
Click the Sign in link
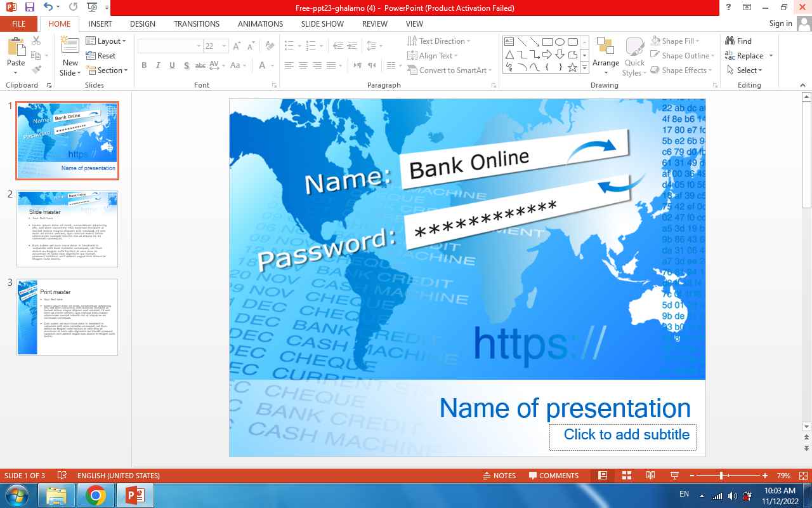click(x=780, y=23)
